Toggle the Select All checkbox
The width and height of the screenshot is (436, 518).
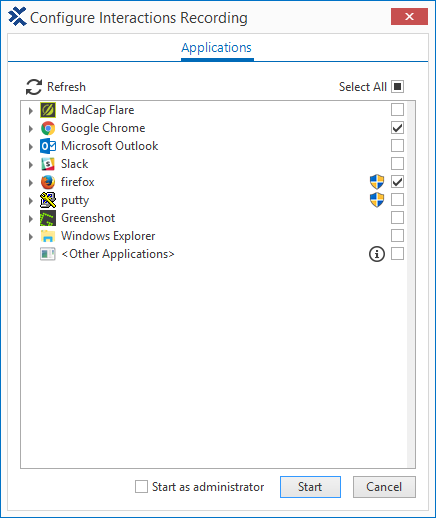click(x=397, y=87)
